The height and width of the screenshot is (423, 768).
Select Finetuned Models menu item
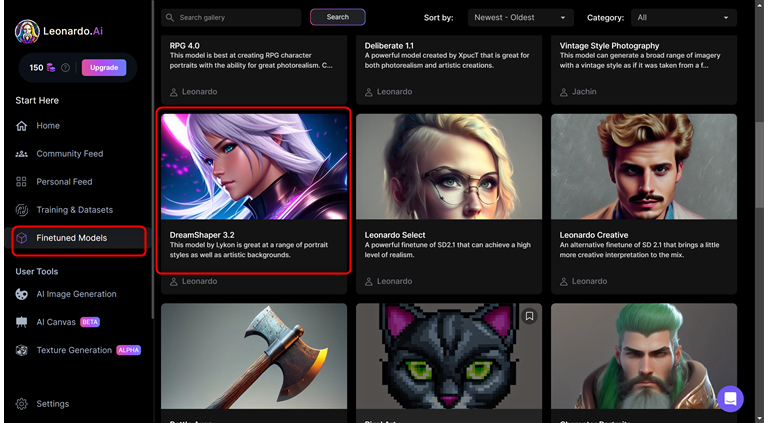72,238
